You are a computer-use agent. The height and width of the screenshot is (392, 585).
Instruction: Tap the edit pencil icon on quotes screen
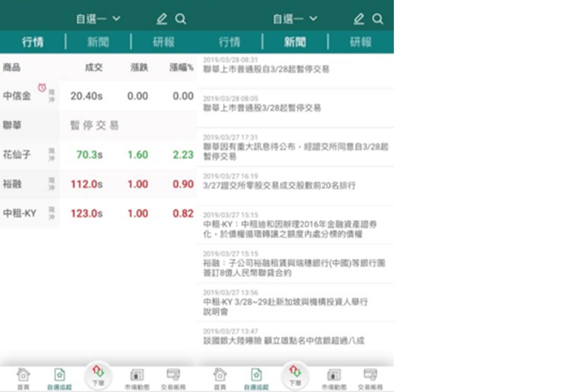click(162, 18)
